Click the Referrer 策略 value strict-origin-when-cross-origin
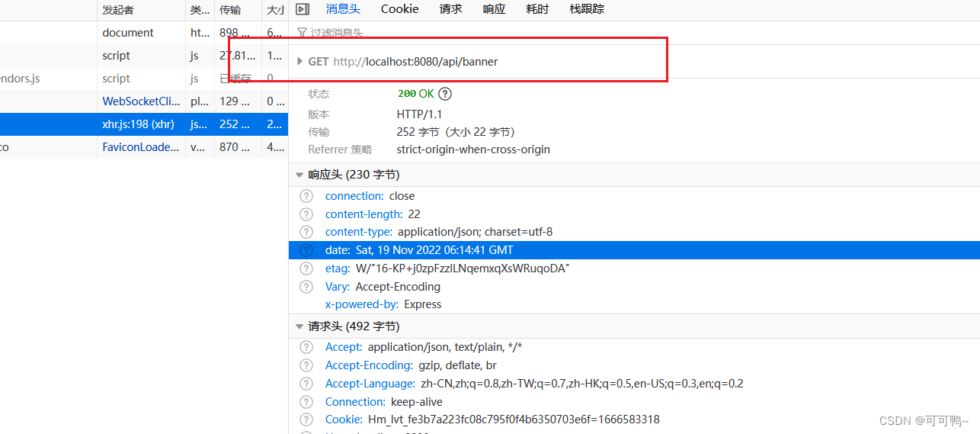The image size is (980, 434). [x=473, y=149]
